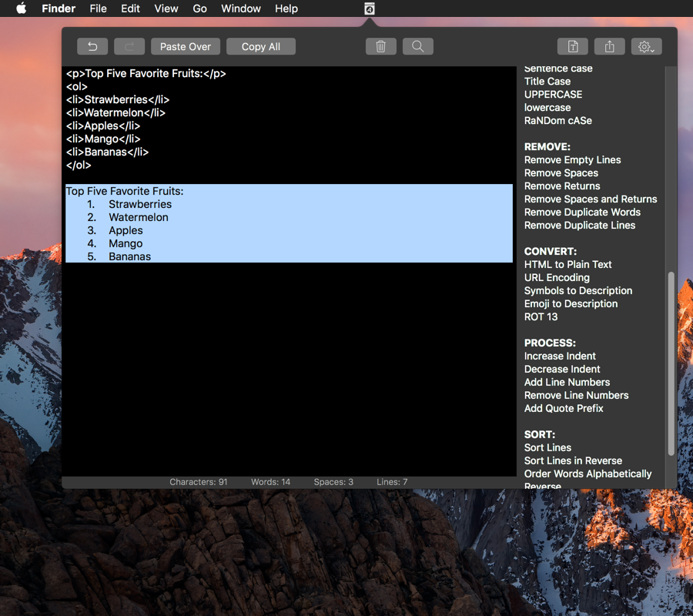Open the Edit menu
This screenshot has height=616, width=693.
pyautogui.click(x=130, y=8)
